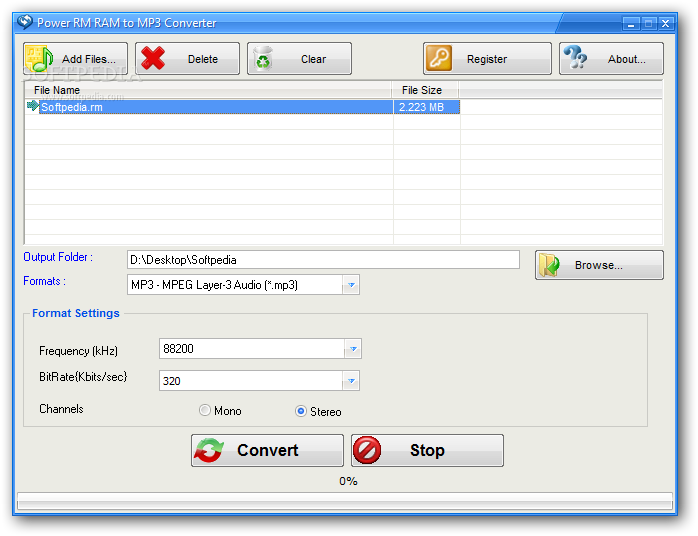Click the Output Folder path field

click(x=323, y=260)
